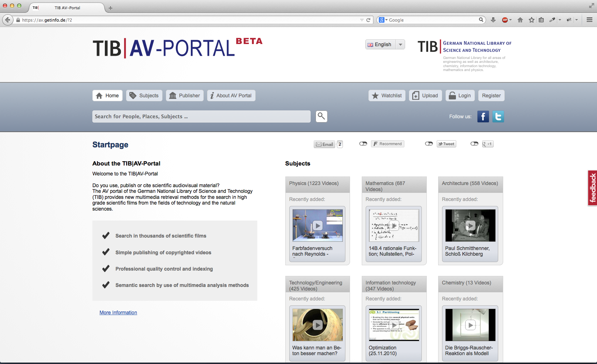Click the browser back arrow button

(8, 20)
